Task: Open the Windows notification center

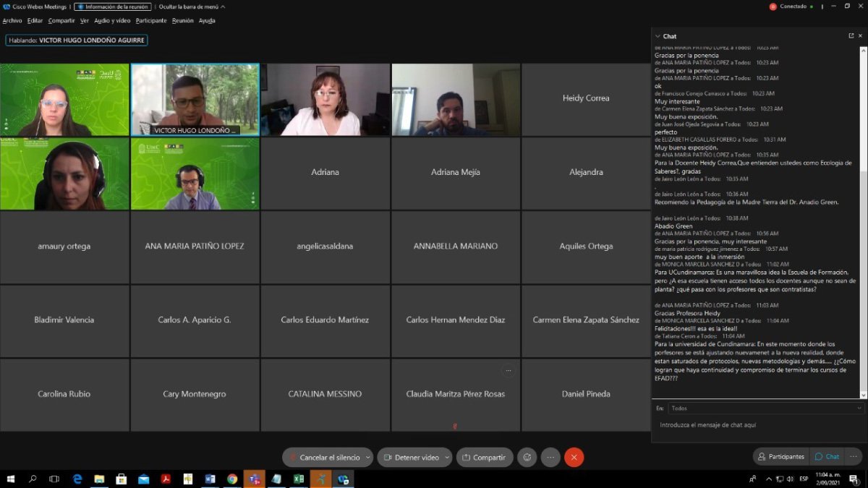Action: coord(854,479)
